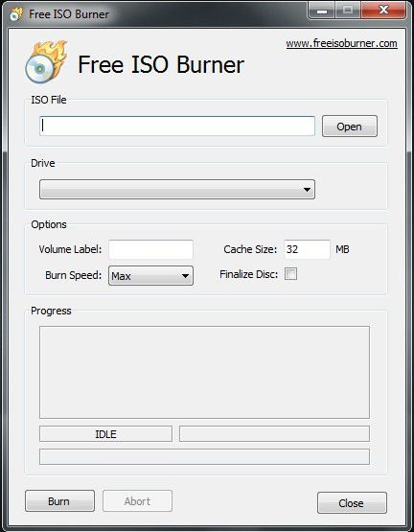
Task: Click the Burn button
Action: click(x=59, y=500)
